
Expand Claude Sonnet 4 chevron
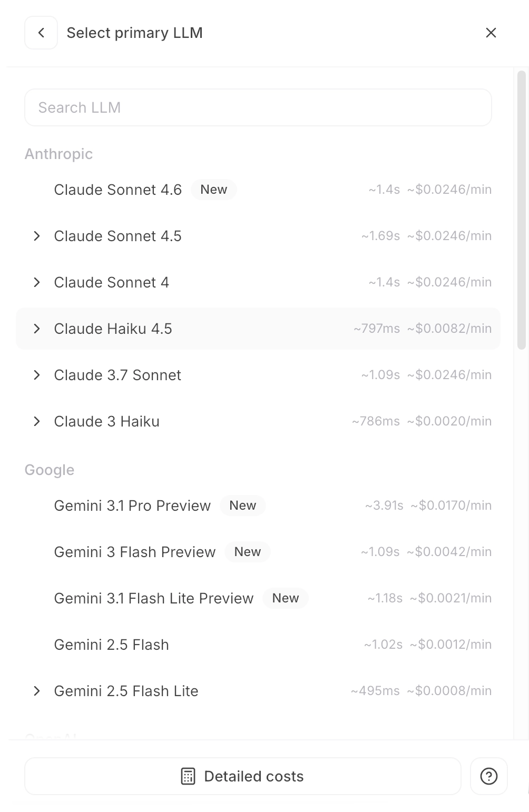pos(36,282)
